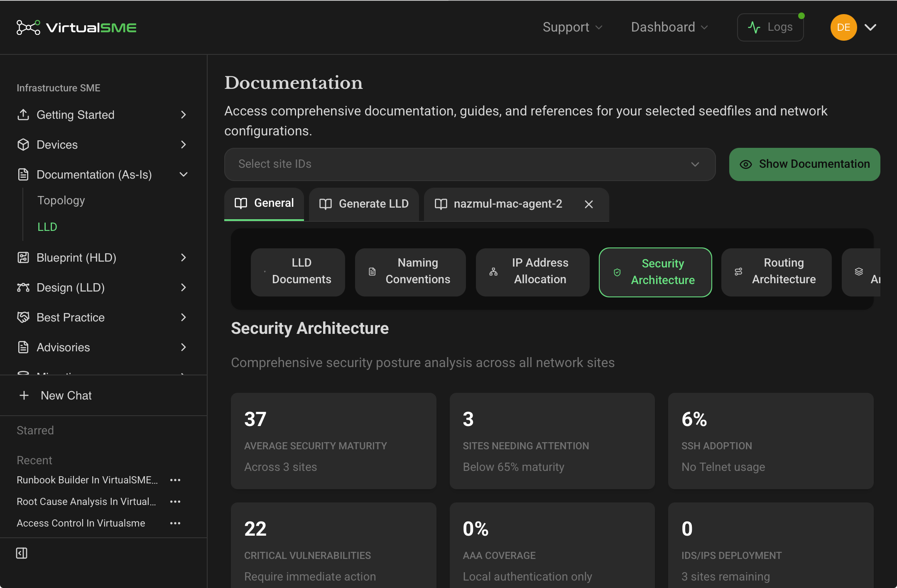Image resolution: width=897 pixels, height=588 pixels.
Task: Collapse the sidebar with the panel icon
Action: point(22,553)
